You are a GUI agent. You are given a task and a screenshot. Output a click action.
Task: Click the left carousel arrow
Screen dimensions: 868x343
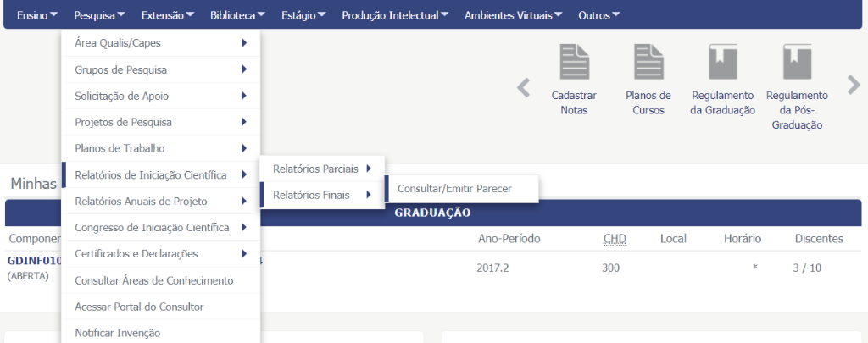coord(524,86)
